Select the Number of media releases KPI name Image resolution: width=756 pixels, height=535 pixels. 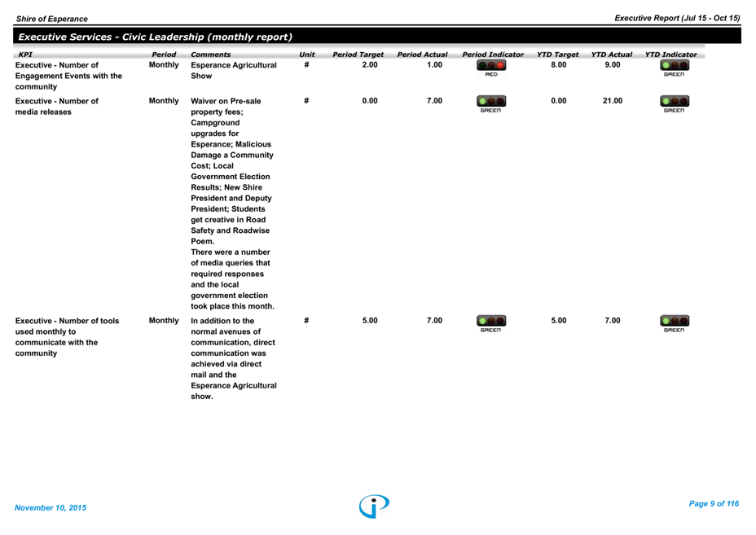[56, 107]
